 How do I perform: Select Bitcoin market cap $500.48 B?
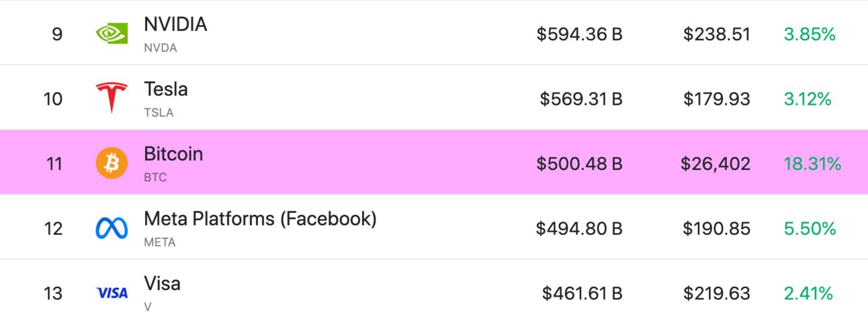click(580, 164)
